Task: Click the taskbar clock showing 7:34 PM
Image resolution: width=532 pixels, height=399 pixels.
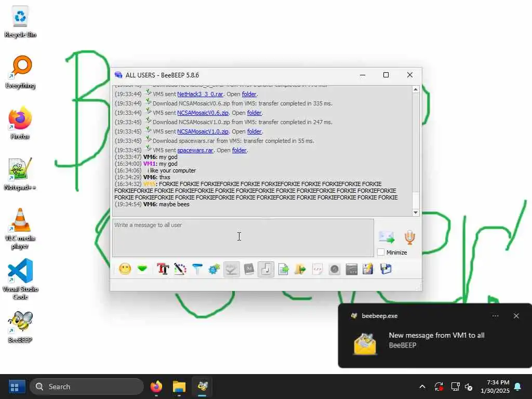Action: [495, 387]
